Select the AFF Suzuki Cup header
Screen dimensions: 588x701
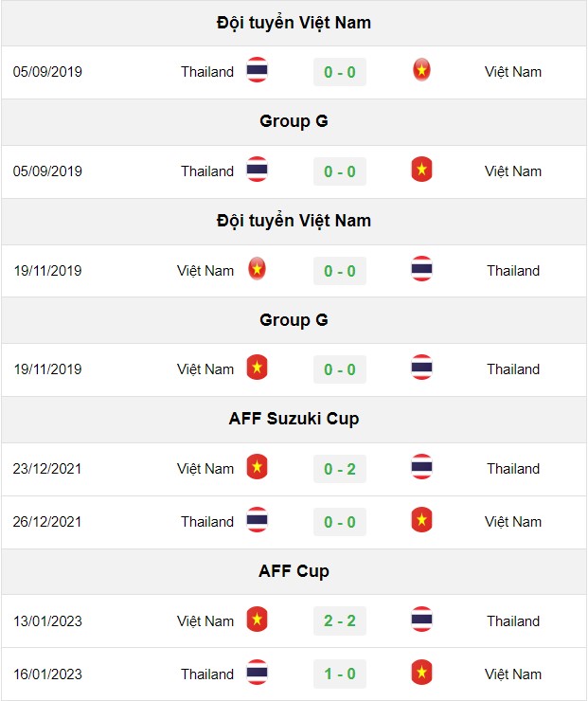pos(294,419)
